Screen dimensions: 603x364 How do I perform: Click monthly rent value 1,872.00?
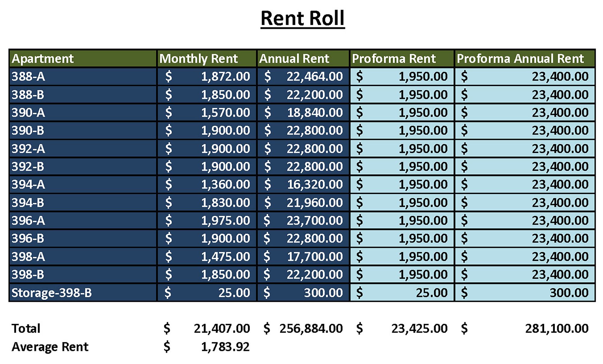225,76
